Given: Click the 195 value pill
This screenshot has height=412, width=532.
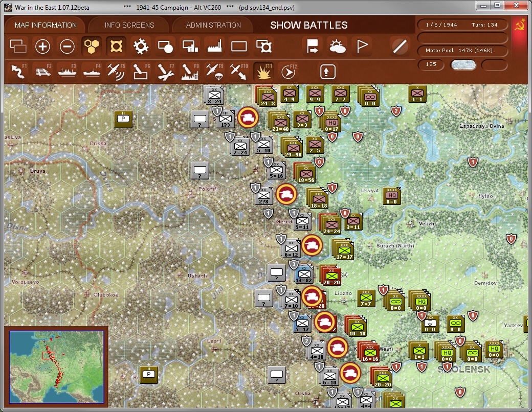Looking at the screenshot, I should pos(431,64).
